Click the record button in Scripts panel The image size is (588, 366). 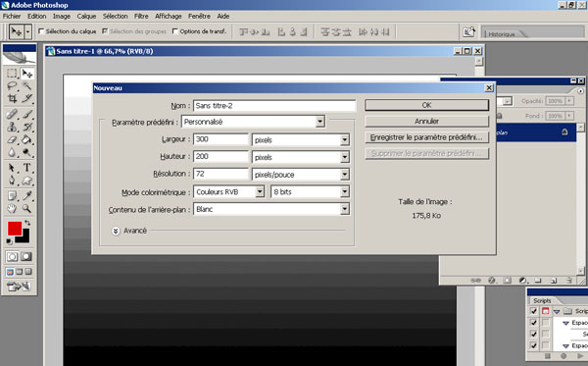tap(563, 356)
